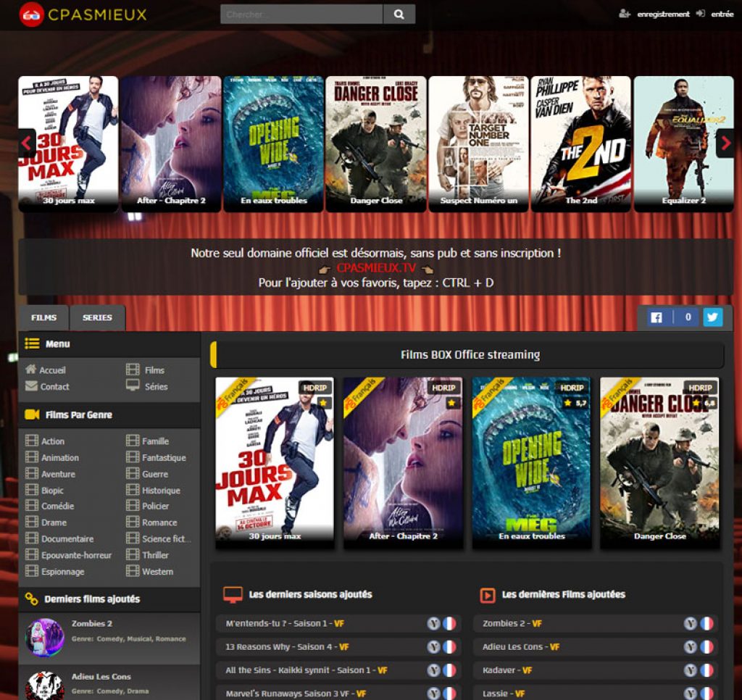
Task: Click the user registration icon
Action: pos(625,14)
